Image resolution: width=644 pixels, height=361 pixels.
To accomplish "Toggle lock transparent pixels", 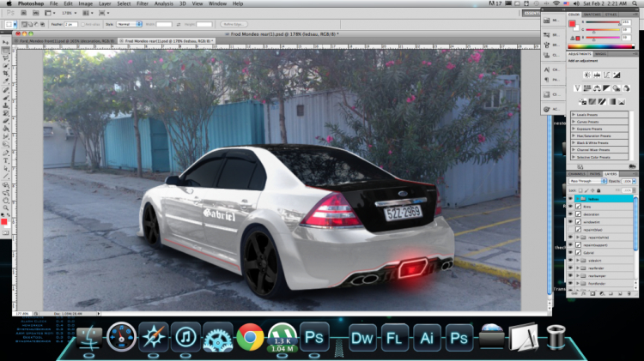I will [x=580, y=190].
